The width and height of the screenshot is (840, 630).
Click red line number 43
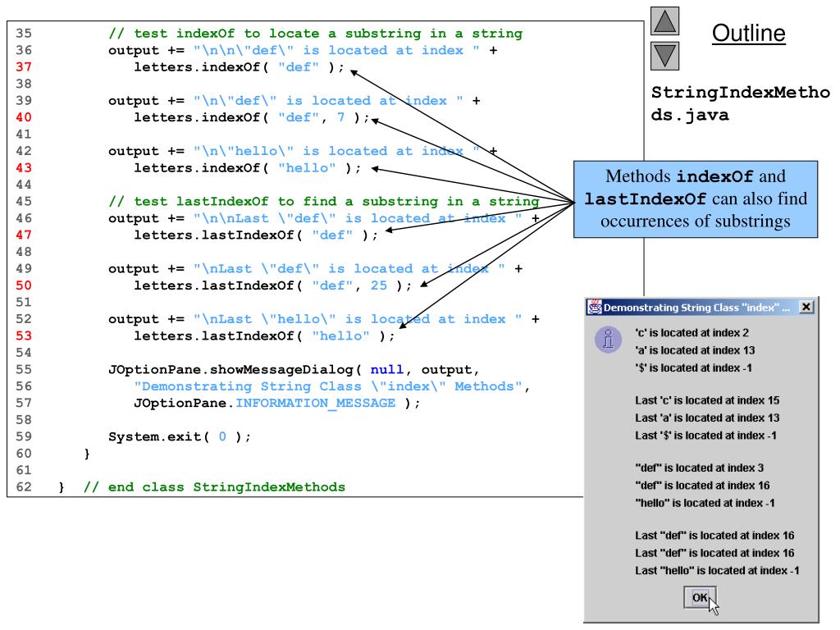pyautogui.click(x=24, y=167)
